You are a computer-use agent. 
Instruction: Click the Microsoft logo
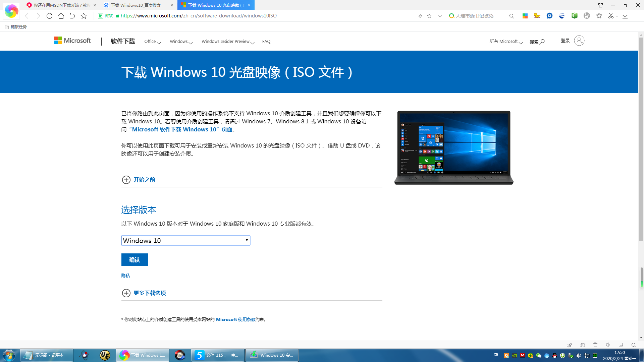point(72,41)
